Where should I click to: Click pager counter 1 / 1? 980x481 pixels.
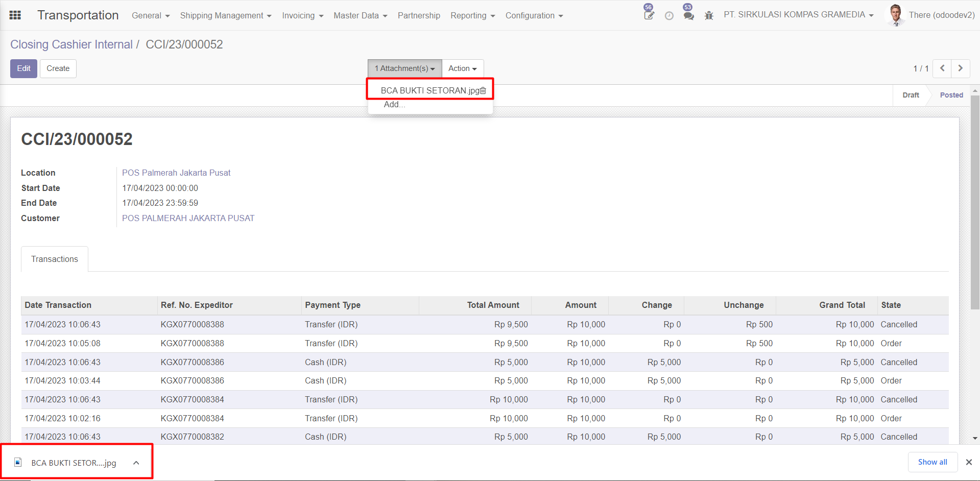(x=921, y=68)
